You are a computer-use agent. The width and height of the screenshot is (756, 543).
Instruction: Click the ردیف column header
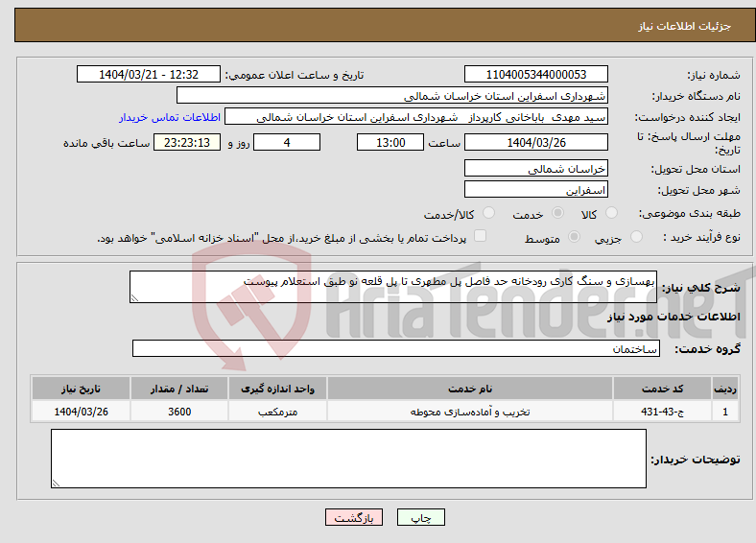(x=725, y=389)
